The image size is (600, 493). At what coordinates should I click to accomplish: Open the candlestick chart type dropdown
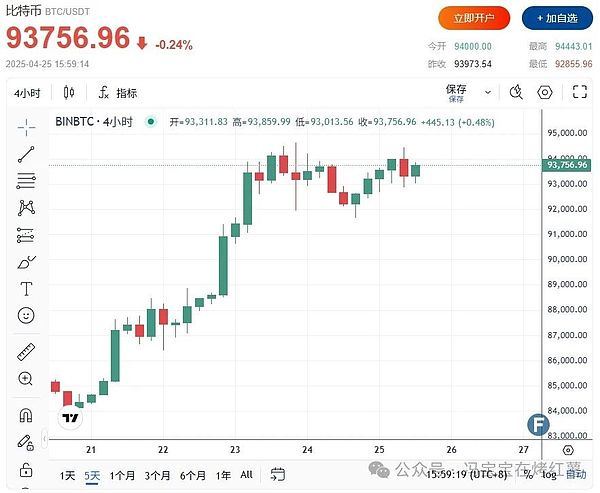point(69,93)
